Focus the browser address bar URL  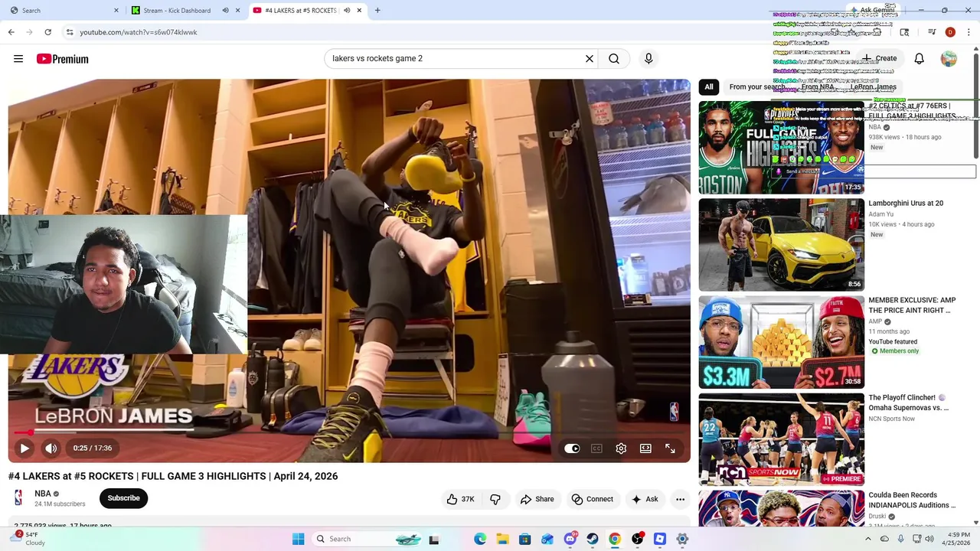click(139, 32)
